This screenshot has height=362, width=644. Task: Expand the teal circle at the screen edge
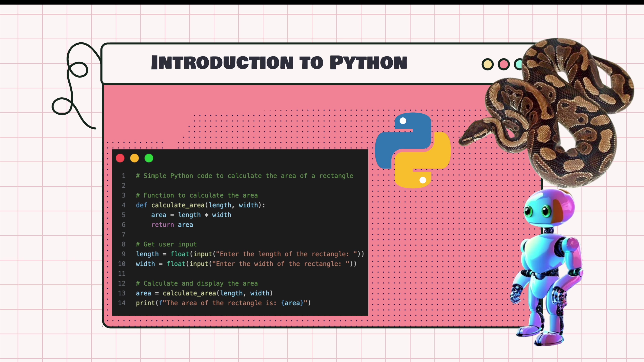pos(520,64)
